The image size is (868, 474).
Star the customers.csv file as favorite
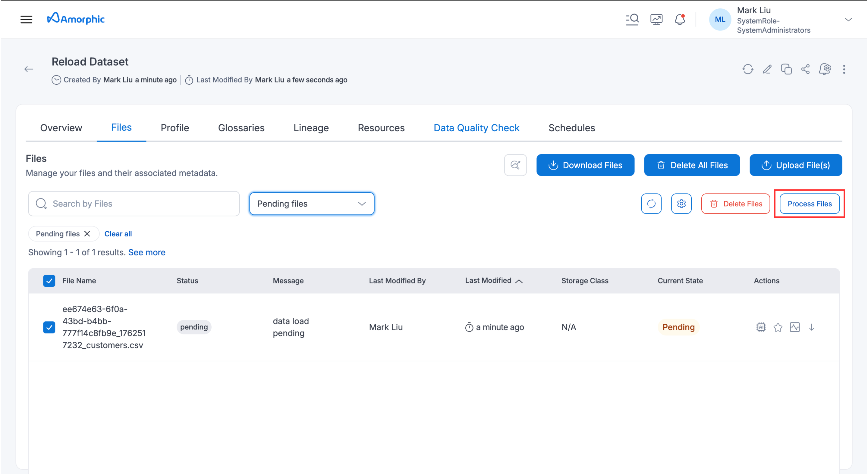[x=778, y=327]
